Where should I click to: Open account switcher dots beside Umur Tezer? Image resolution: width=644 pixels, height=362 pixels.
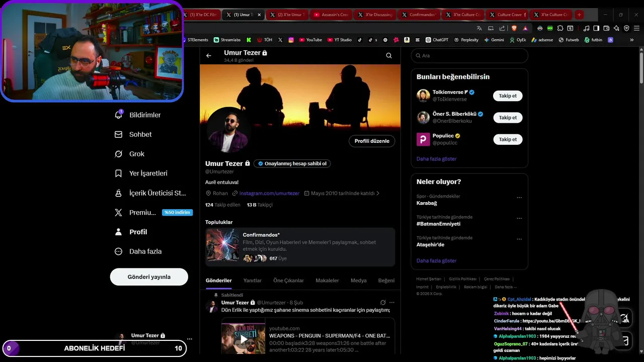[189, 339]
